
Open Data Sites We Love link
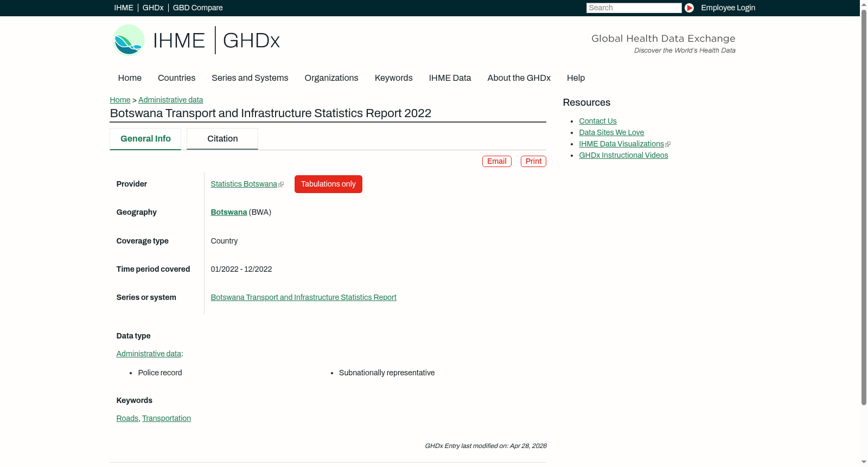click(611, 132)
